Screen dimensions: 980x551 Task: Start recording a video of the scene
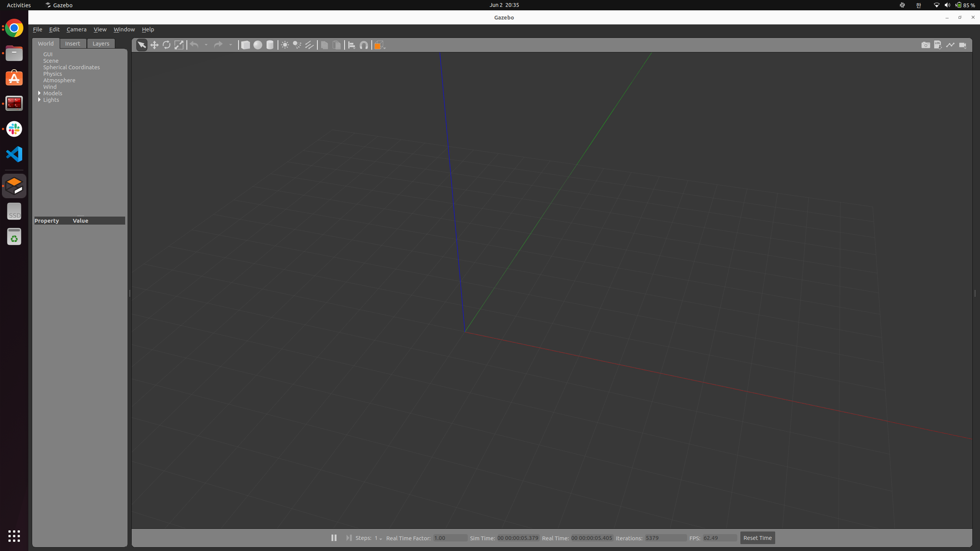click(x=962, y=45)
